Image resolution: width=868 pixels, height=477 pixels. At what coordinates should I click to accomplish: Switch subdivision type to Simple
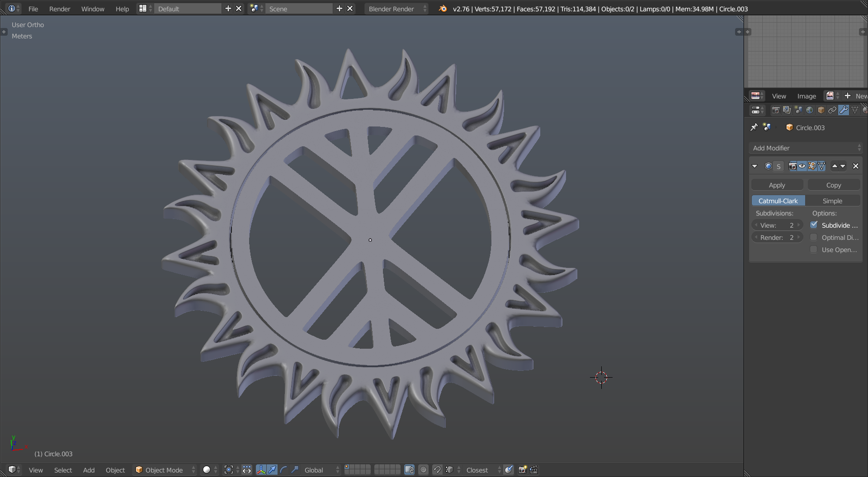(833, 201)
